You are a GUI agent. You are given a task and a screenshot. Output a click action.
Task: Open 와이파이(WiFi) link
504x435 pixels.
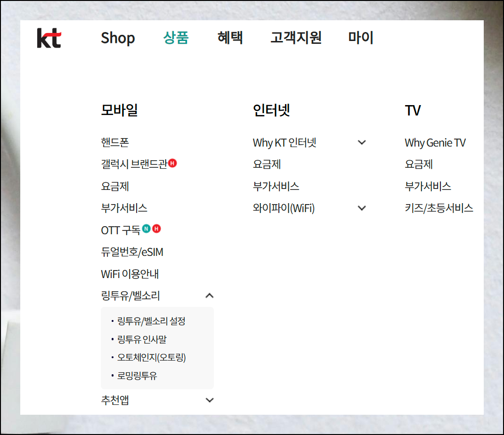[284, 208]
